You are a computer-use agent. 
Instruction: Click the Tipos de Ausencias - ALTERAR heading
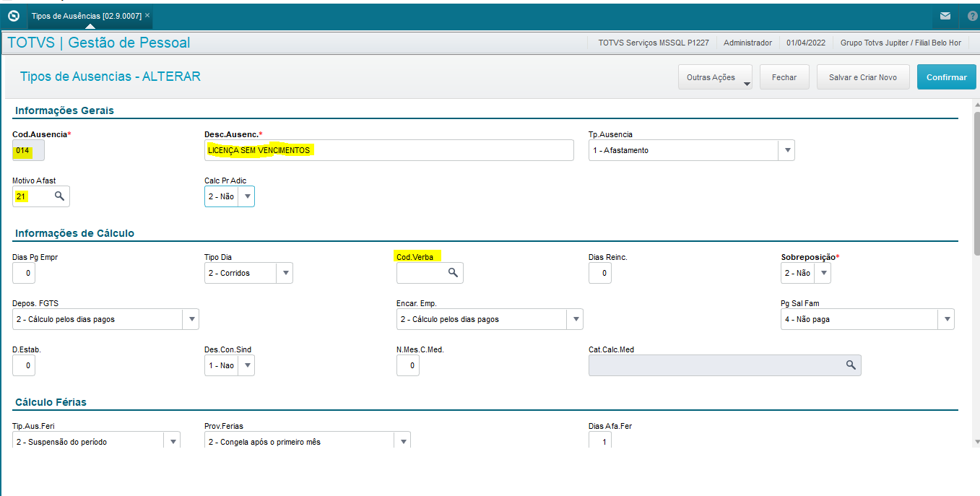pyautogui.click(x=110, y=77)
